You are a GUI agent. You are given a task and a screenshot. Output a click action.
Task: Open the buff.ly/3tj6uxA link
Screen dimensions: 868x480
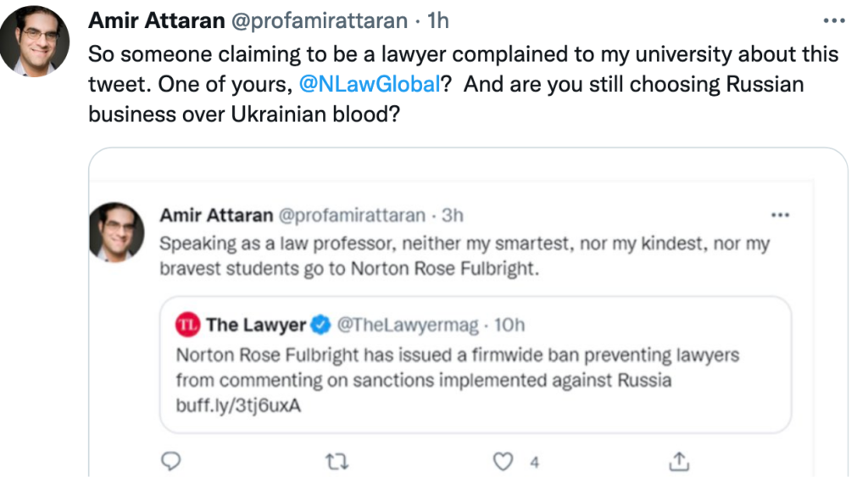click(x=239, y=405)
